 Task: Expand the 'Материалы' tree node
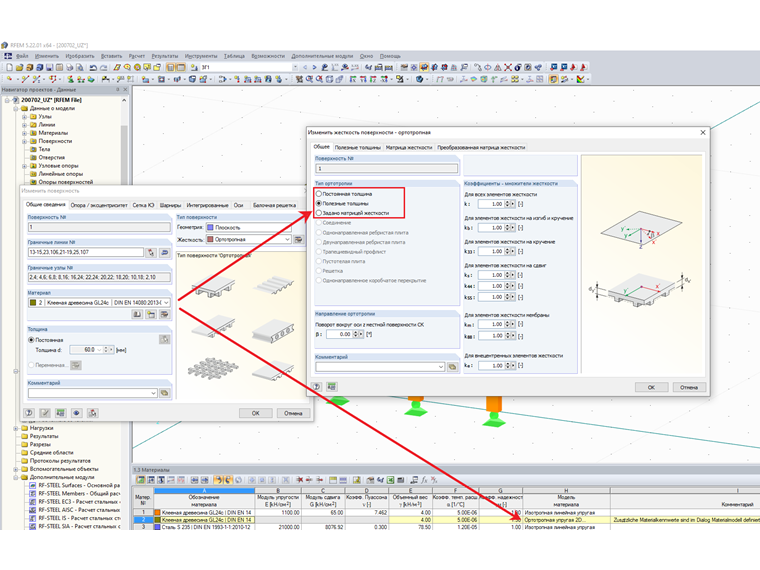pyautogui.click(x=24, y=133)
